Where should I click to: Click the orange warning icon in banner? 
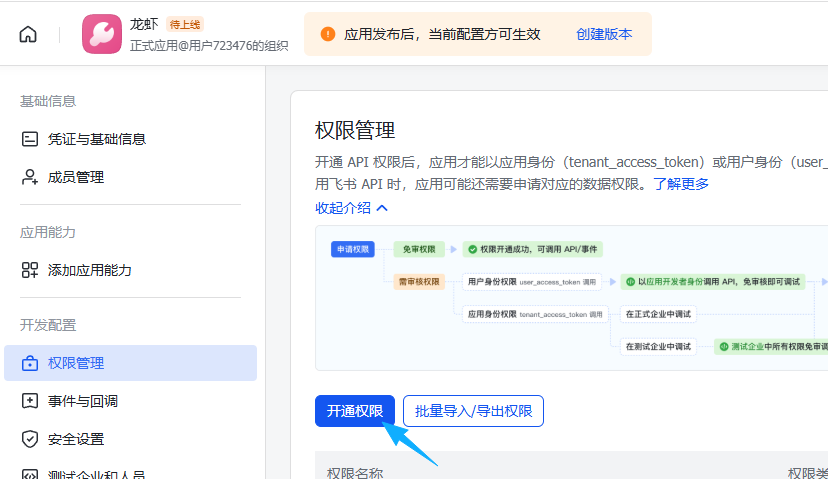click(x=328, y=34)
